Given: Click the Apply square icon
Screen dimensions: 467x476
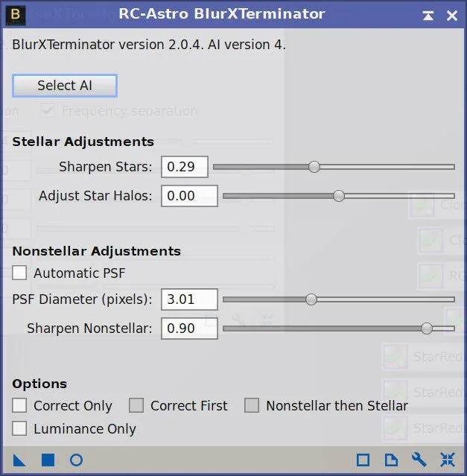Looking at the screenshot, I should (x=48, y=460).
